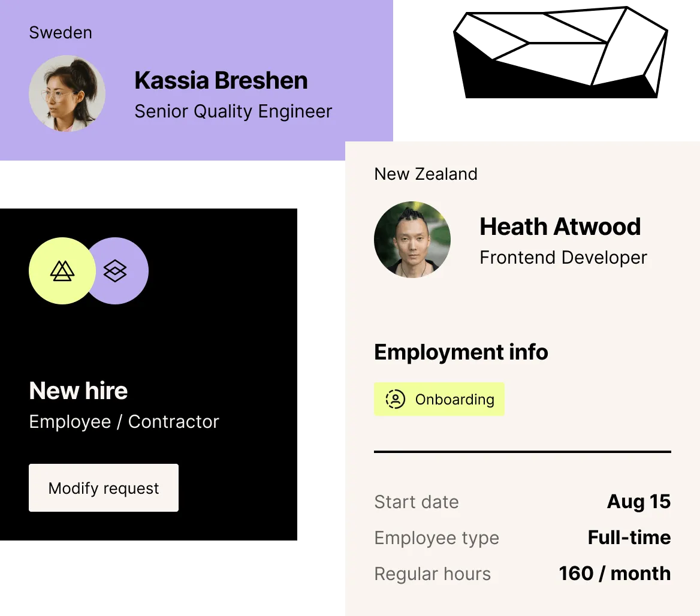Image resolution: width=700 pixels, height=616 pixels.
Task: Click the Employee / Contractor subtitle
Action: pyautogui.click(x=124, y=422)
